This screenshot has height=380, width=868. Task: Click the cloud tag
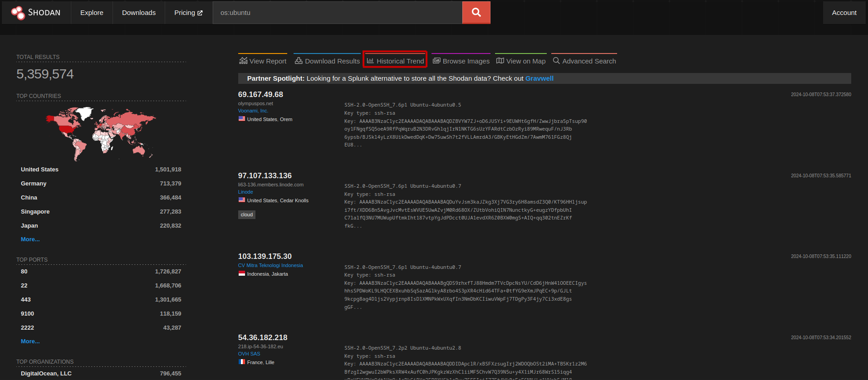[247, 215]
